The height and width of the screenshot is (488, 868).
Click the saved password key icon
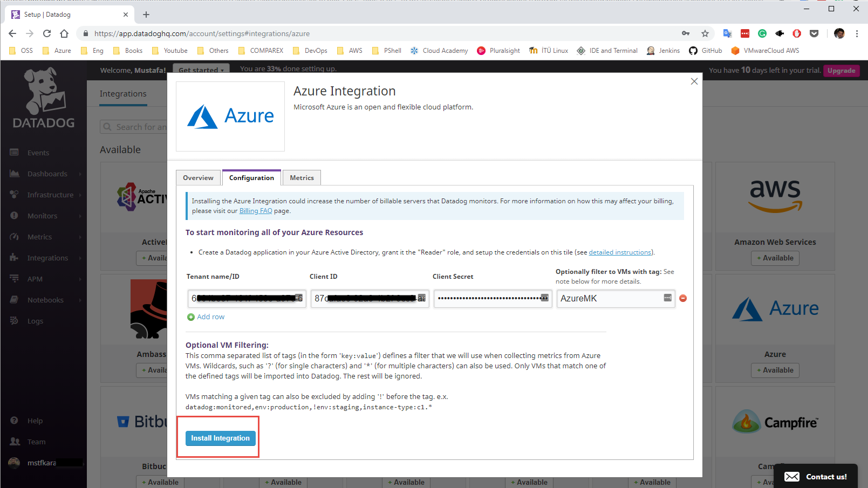coord(686,33)
